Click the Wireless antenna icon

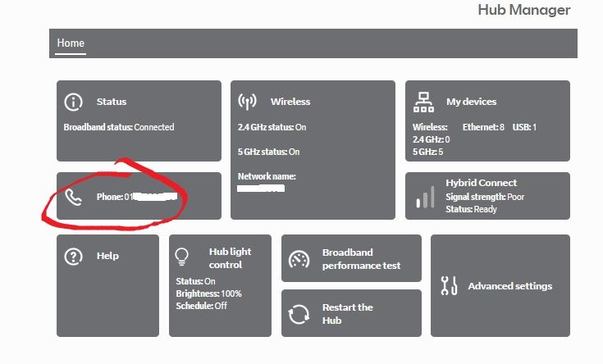tap(247, 102)
